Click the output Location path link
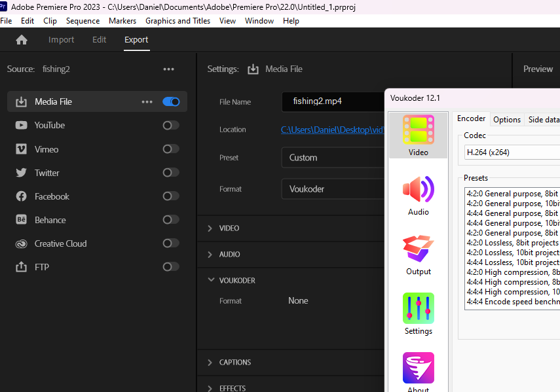 pos(332,130)
